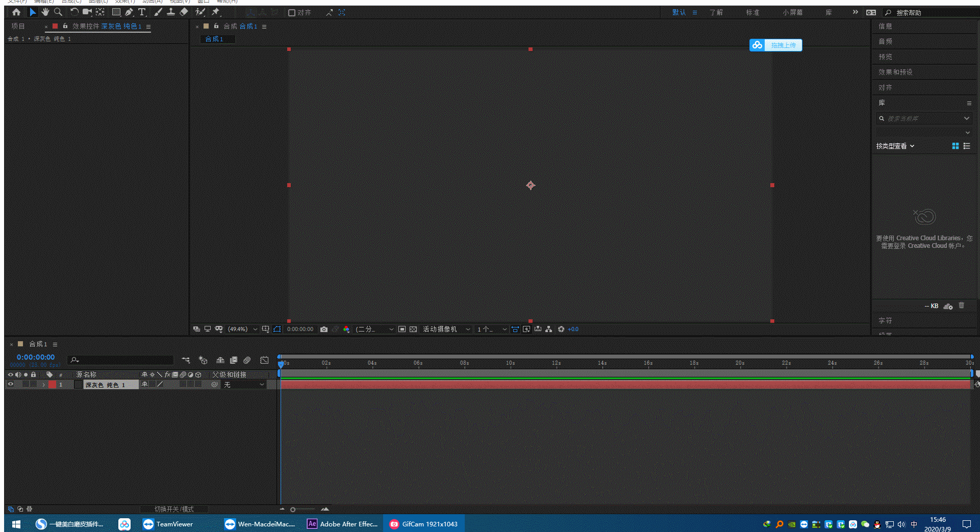Select the Unified Camera tool

[87, 12]
